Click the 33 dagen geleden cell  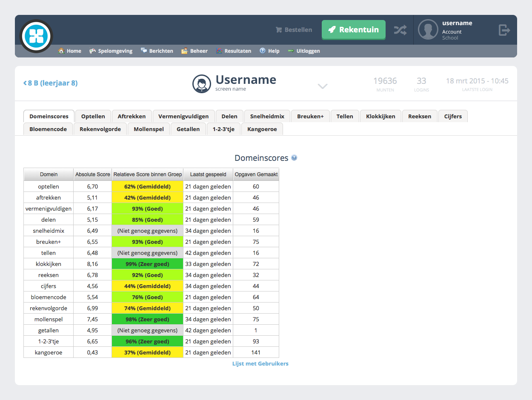[x=209, y=264]
